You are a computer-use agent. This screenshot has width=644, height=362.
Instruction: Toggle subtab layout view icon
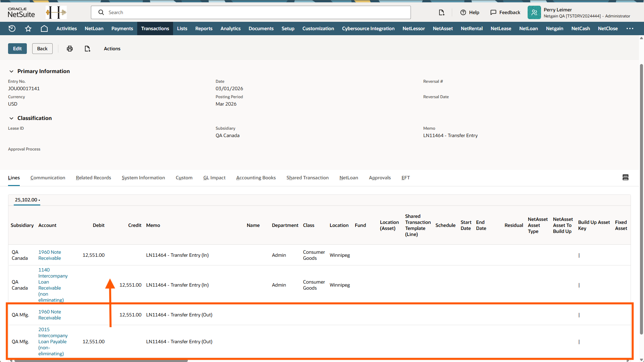click(625, 177)
